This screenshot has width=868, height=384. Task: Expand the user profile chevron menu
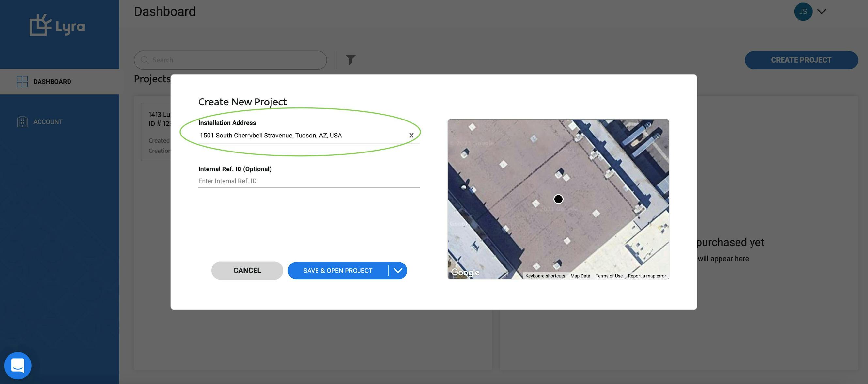pyautogui.click(x=822, y=12)
